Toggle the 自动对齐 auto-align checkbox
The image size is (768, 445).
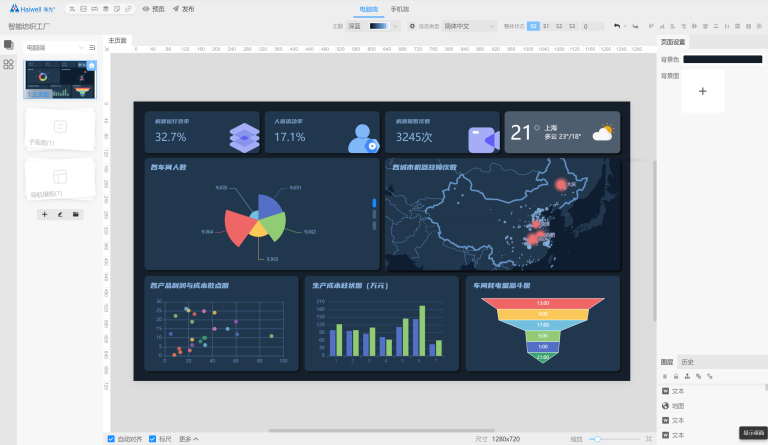point(111,439)
